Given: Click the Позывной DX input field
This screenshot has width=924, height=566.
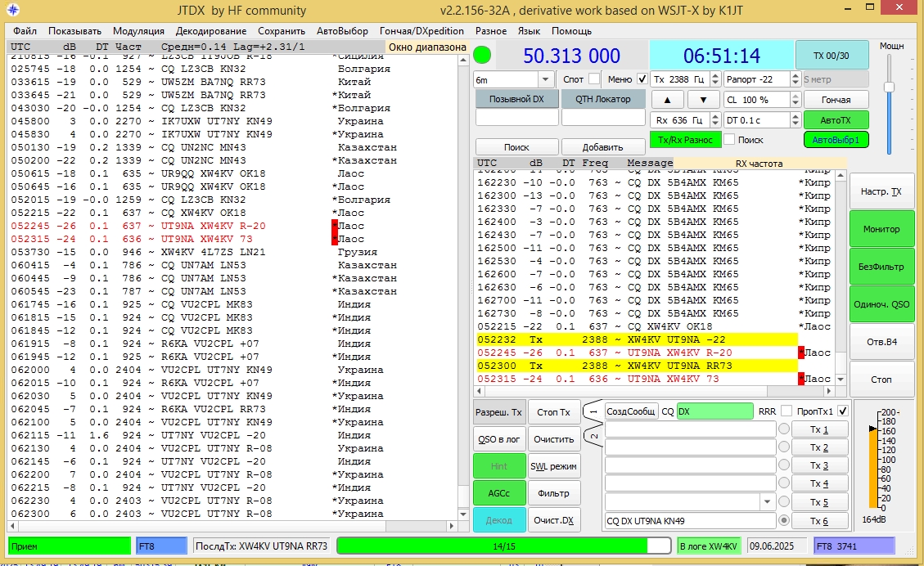Looking at the screenshot, I should coord(516,118).
